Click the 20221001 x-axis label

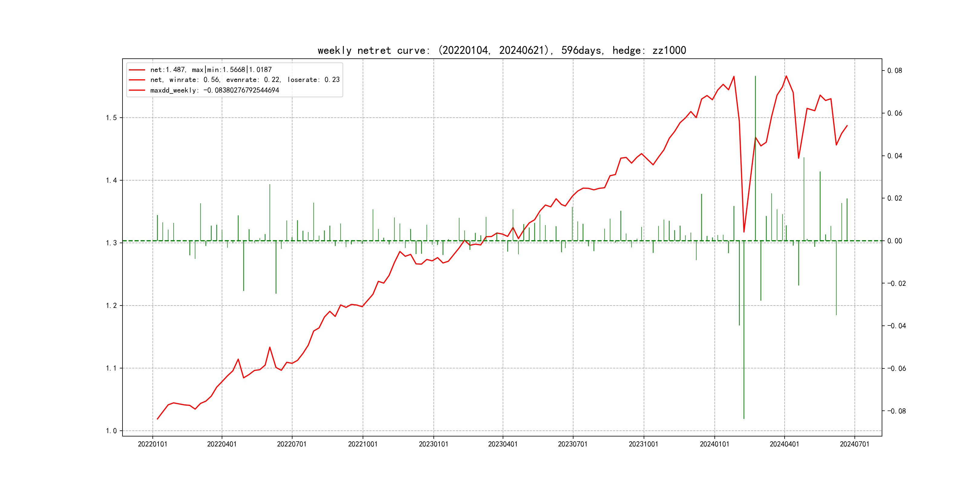pyautogui.click(x=363, y=444)
